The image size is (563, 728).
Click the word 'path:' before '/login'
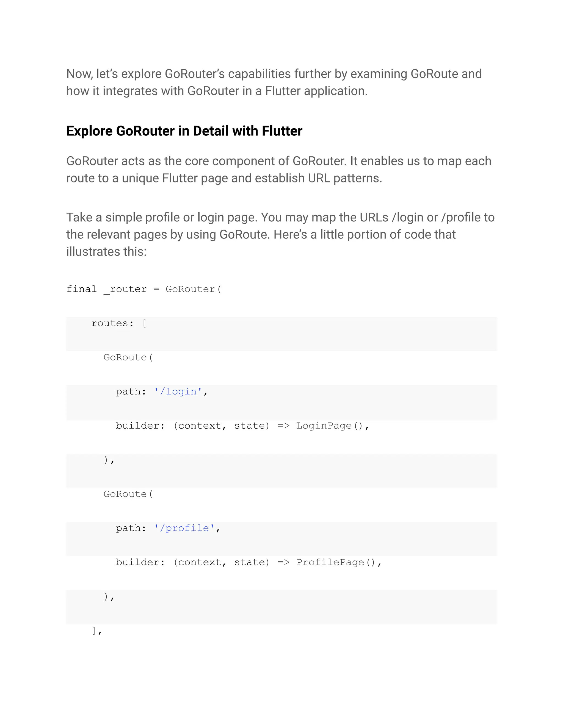coord(131,391)
